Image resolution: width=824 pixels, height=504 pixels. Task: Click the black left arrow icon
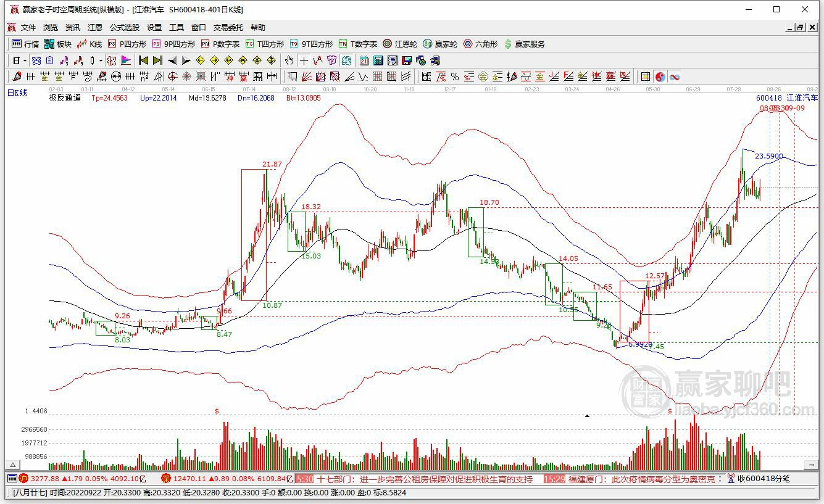point(172,60)
